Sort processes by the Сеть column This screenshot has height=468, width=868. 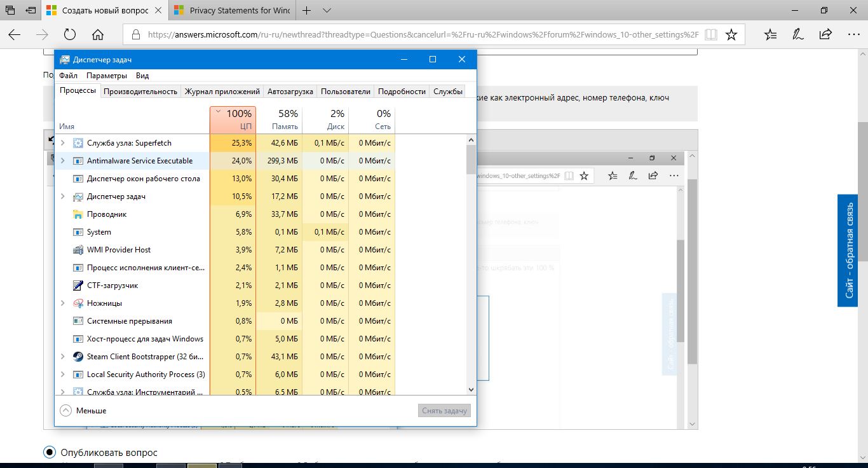tap(372, 120)
